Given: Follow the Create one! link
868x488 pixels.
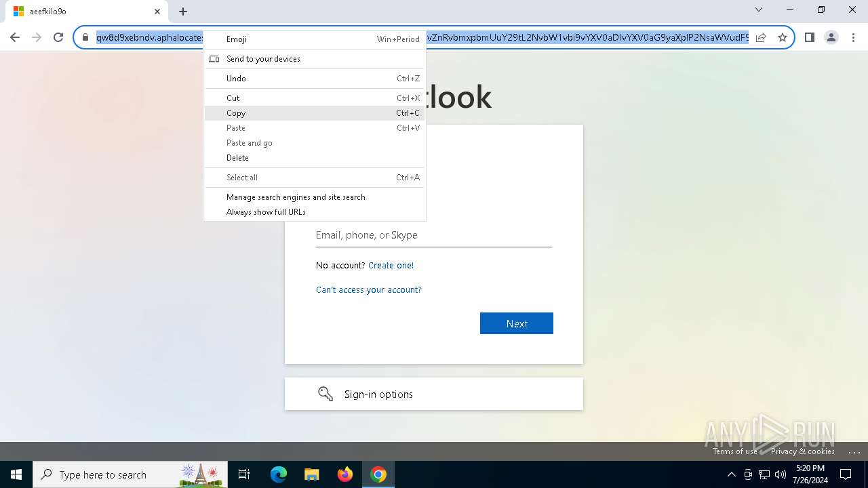Looking at the screenshot, I should (x=391, y=266).
